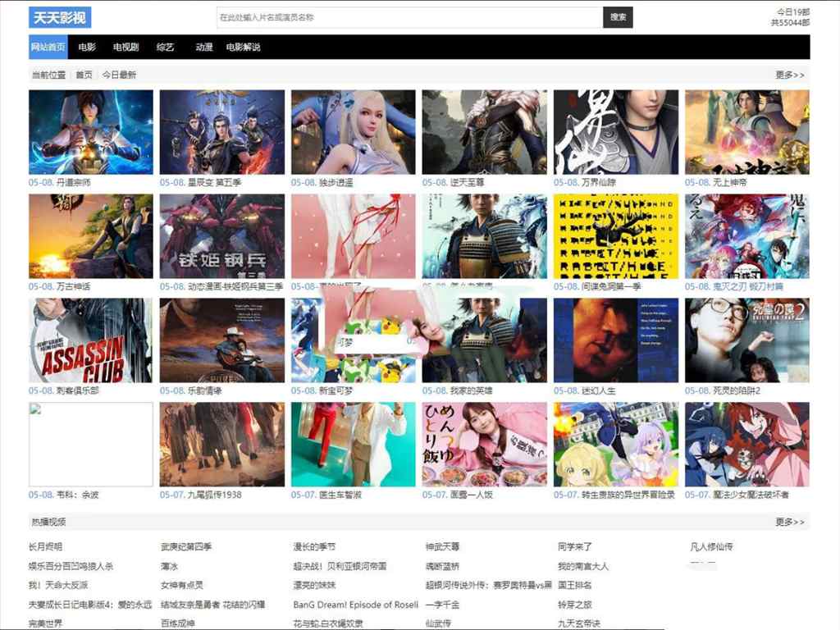The height and width of the screenshot is (630, 840).
Task: Open the BanG Dream! Episode of Roselia link
Action: click(356, 605)
